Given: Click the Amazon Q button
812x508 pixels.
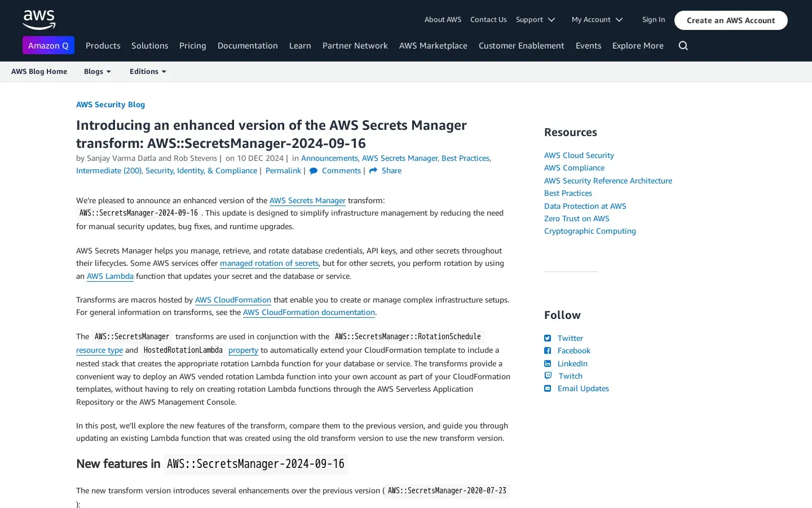Looking at the screenshot, I should [x=48, y=46].
